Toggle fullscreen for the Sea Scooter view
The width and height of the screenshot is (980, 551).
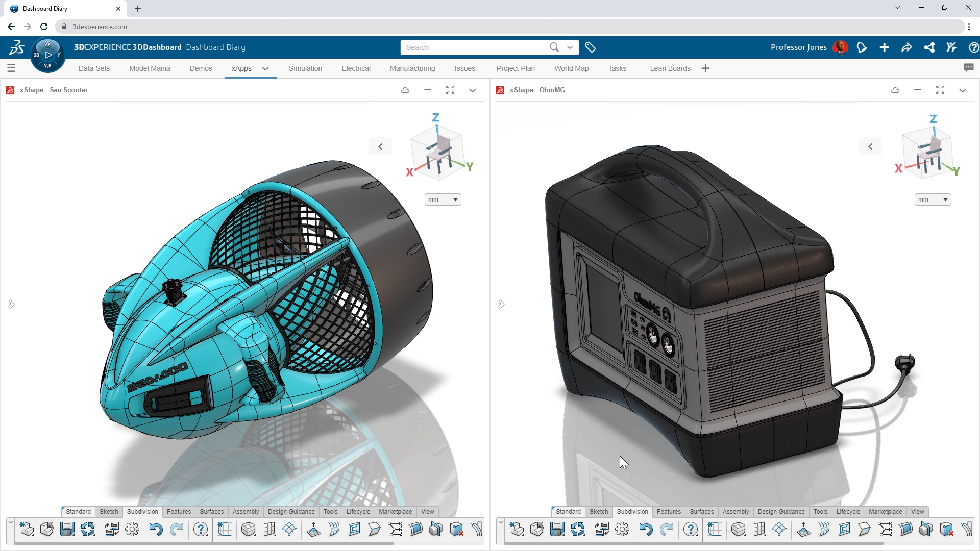click(450, 89)
